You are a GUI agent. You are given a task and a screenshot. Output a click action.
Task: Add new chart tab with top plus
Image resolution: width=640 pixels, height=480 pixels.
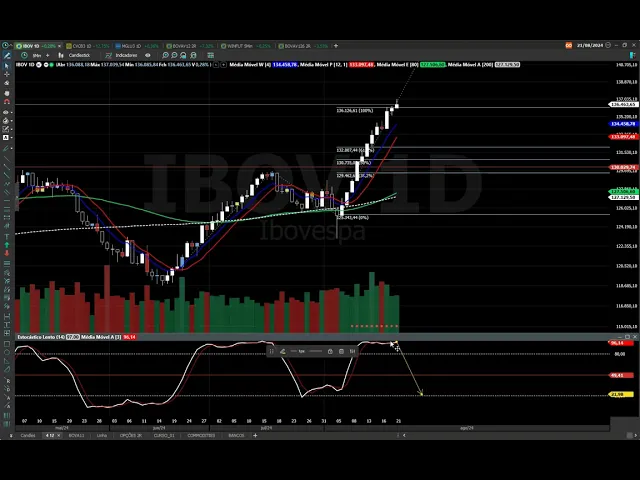(x=336, y=46)
